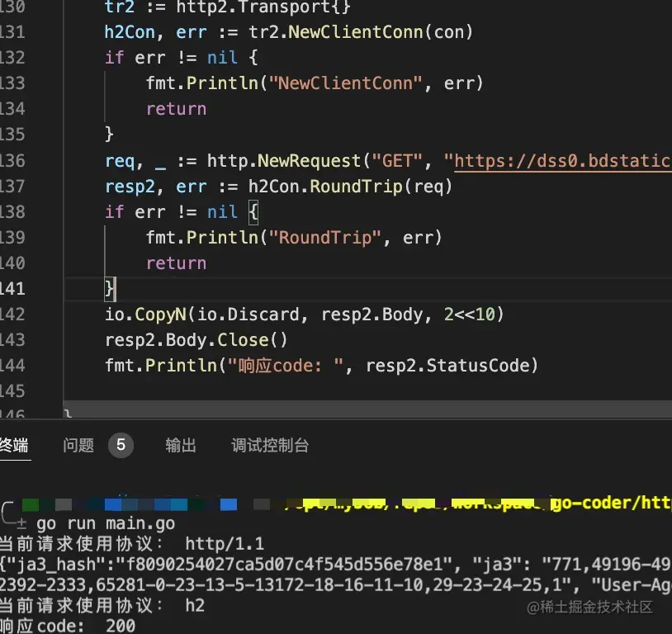Viewport: 672px width, 634px height.
Task: Click line number 144 in gutter
Action: (x=12, y=366)
